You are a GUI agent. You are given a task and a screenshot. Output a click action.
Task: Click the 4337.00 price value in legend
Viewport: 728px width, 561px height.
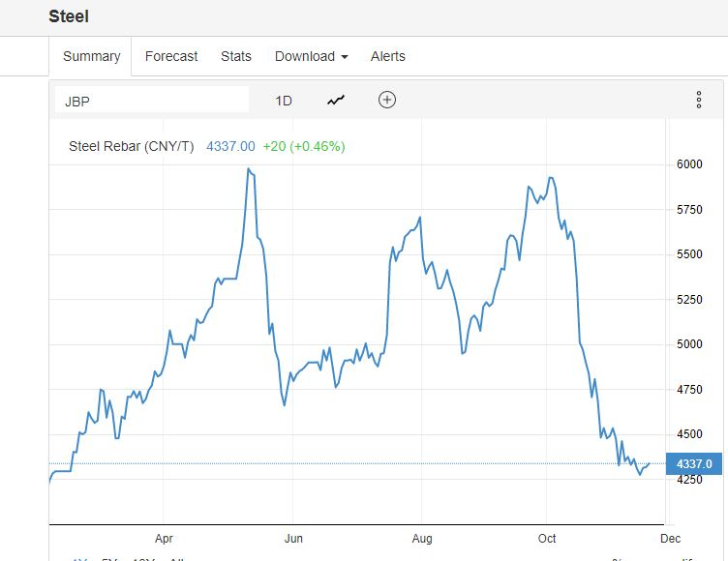click(x=230, y=147)
